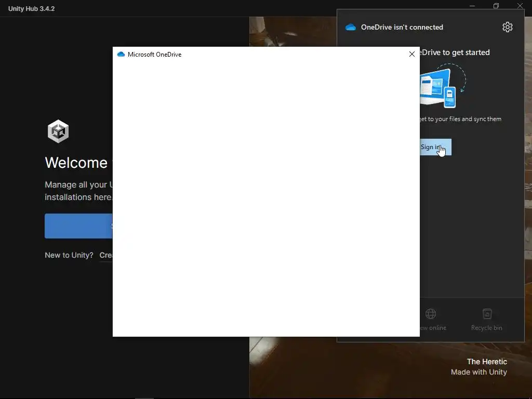Screen dimensions: 532x399
Task: Click the OneDrive icon in dialog title
Action: tap(121, 54)
